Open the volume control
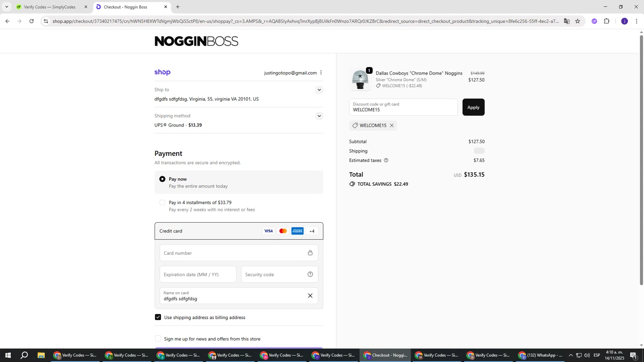644x362 pixels. click(x=587, y=355)
